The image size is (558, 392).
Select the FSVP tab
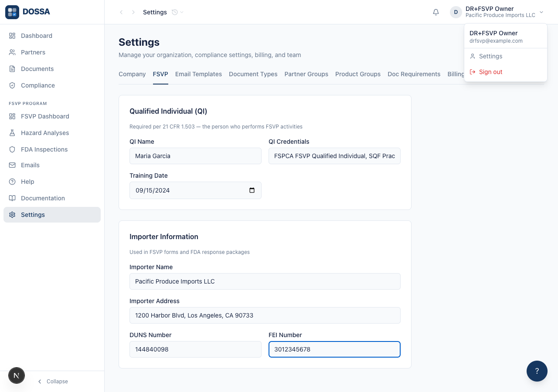[160, 74]
